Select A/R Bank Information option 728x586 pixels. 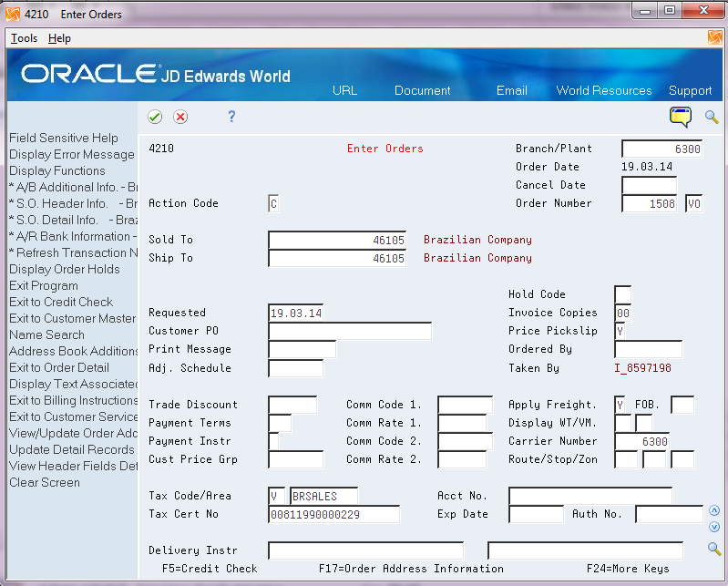74,236
